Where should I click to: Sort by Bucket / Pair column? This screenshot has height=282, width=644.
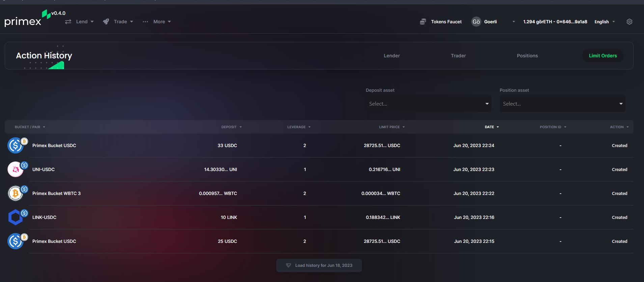click(30, 127)
